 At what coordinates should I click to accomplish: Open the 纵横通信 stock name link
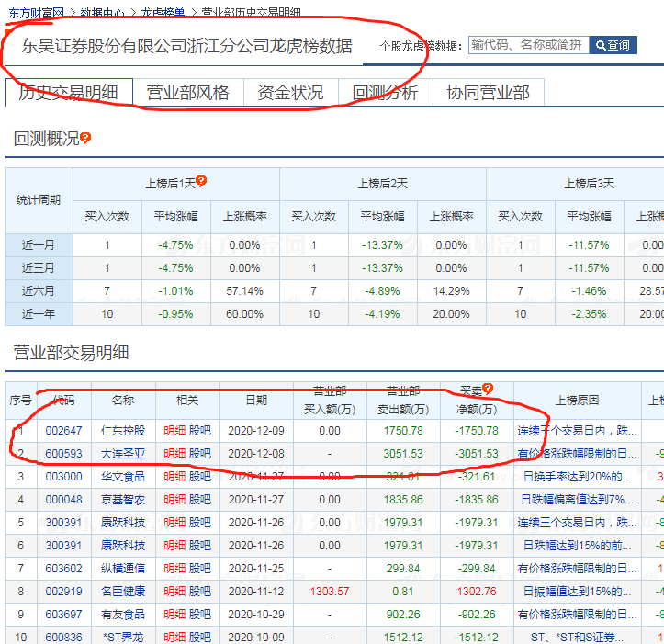coord(123,568)
